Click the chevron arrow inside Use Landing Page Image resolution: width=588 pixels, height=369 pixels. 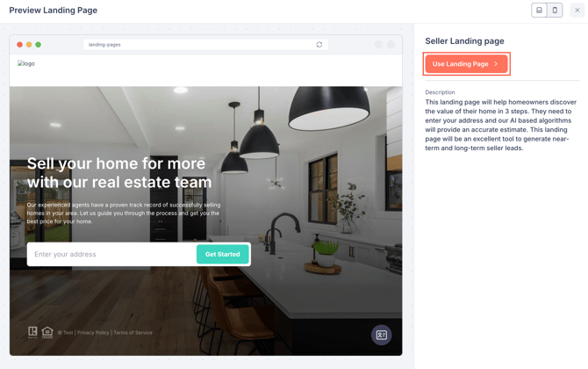(x=496, y=64)
